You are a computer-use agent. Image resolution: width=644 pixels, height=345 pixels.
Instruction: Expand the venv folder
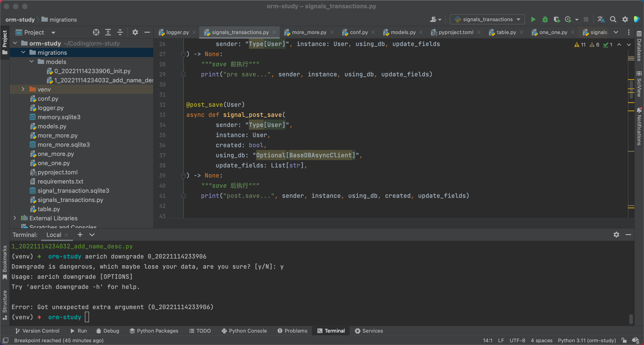coord(23,89)
